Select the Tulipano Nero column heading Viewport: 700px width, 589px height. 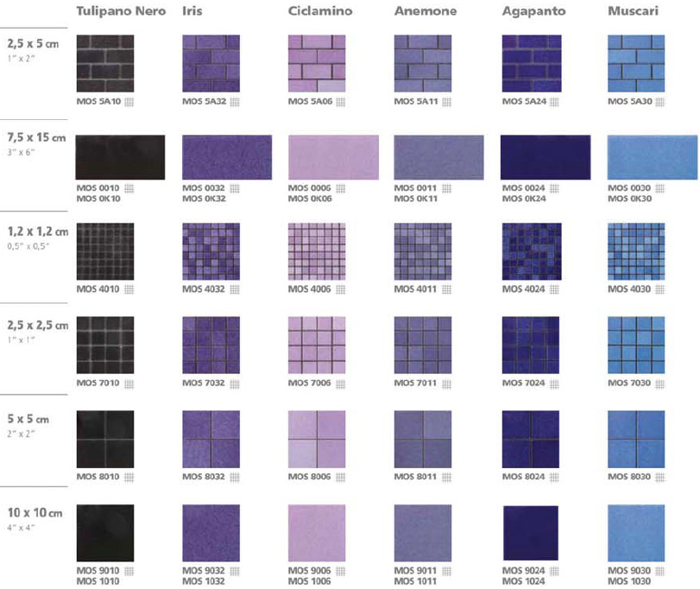(x=121, y=12)
